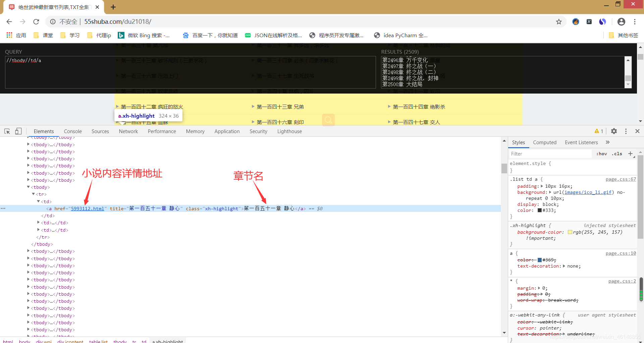
Task: Switch to the Network tab
Action: coord(128,131)
